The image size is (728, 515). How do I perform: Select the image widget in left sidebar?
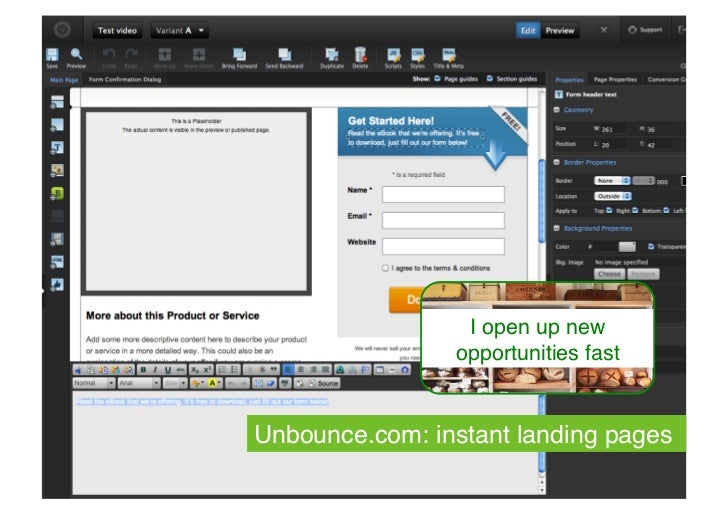pos(57,170)
